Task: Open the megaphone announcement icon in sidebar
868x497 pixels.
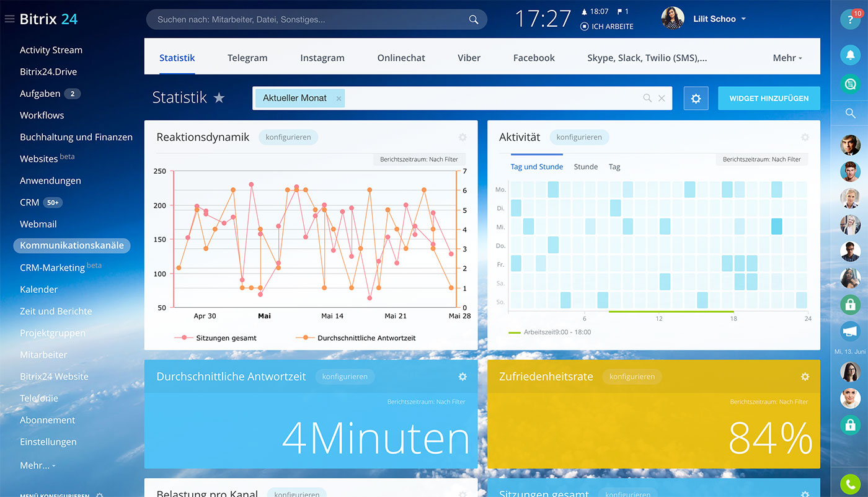Action: pyautogui.click(x=850, y=331)
